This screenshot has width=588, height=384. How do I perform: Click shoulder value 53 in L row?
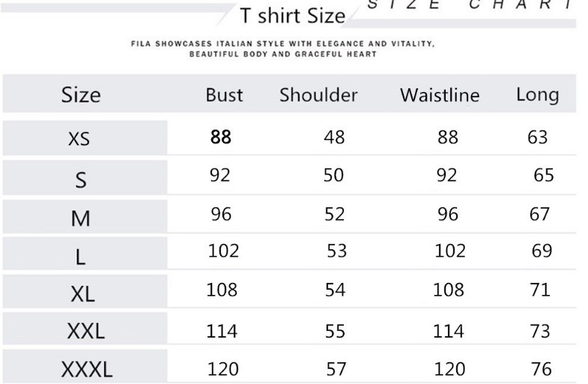pyautogui.click(x=337, y=251)
